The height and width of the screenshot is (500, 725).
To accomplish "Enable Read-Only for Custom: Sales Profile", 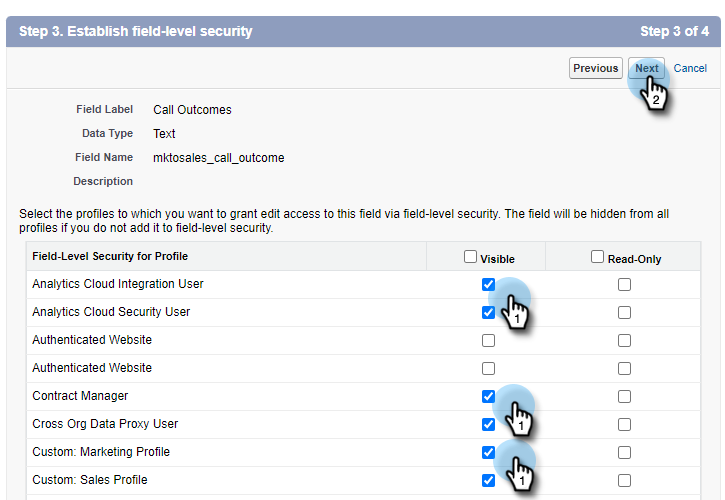I will pos(625,480).
